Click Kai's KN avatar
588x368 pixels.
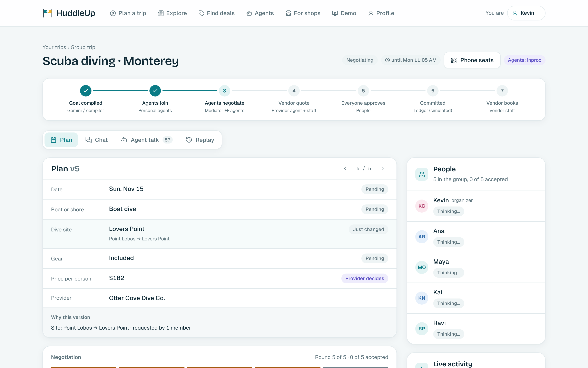(422, 298)
